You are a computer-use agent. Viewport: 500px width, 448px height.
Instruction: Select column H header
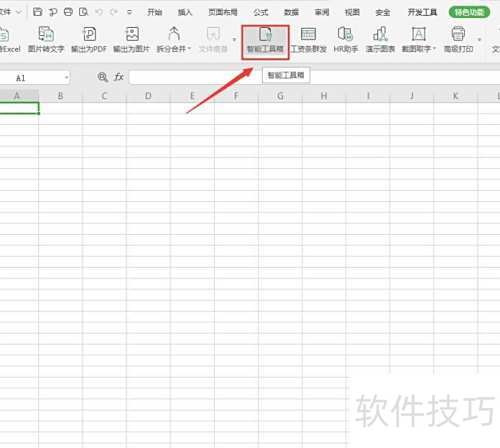pyautogui.click(x=324, y=96)
